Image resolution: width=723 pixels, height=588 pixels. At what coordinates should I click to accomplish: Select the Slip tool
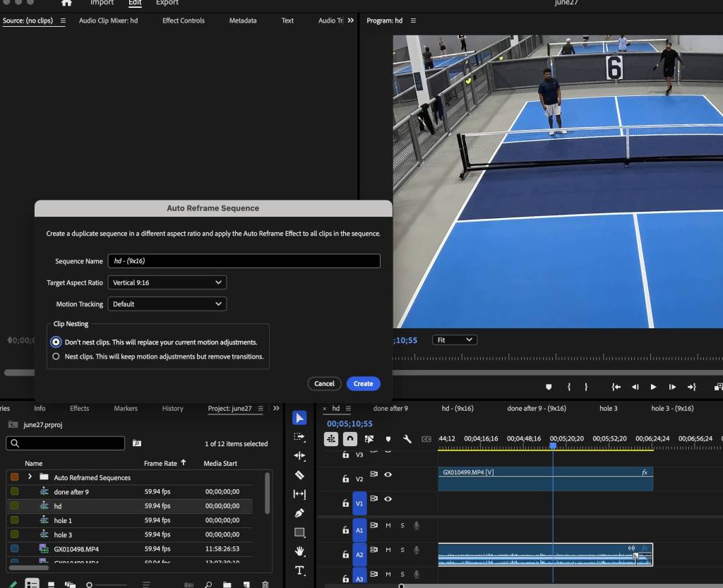299,494
